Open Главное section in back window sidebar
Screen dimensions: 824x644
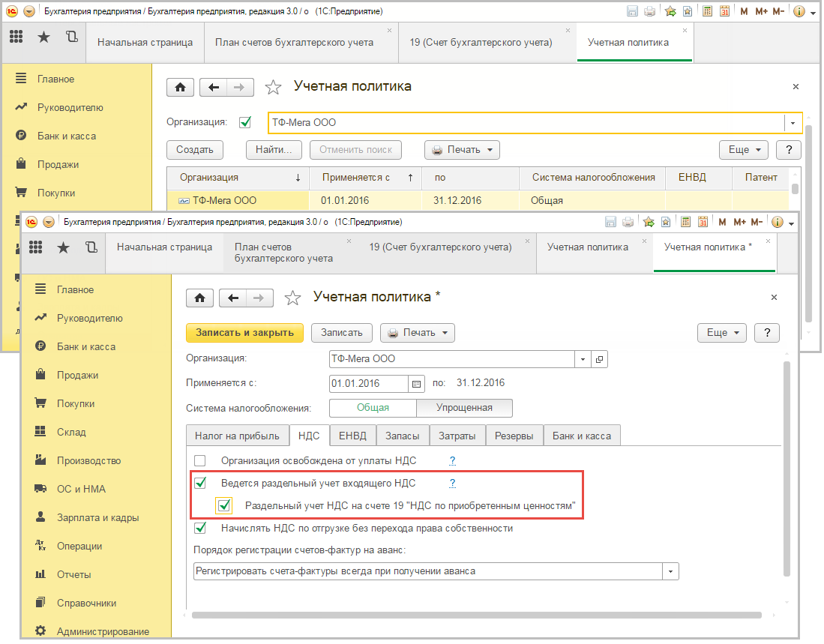click(x=76, y=79)
